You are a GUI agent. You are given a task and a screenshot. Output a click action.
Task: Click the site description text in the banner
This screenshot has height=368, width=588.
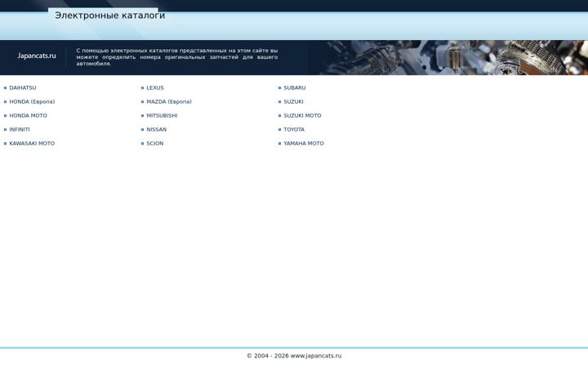pyautogui.click(x=177, y=57)
